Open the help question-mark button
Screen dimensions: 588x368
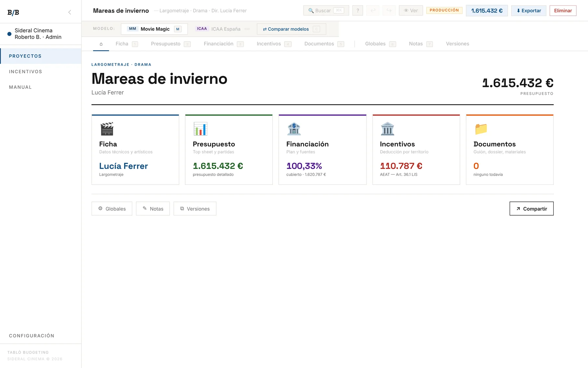tap(358, 10)
